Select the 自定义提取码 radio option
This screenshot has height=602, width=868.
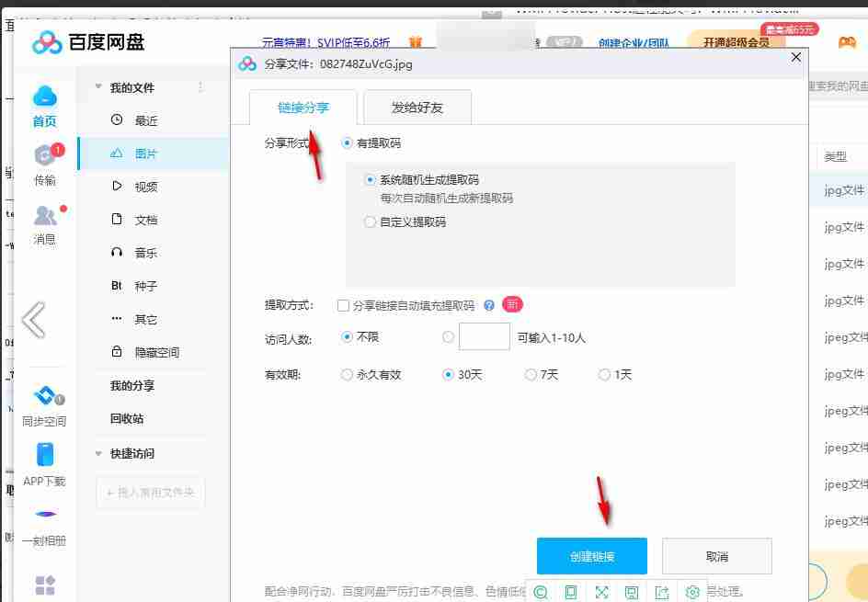click(x=370, y=221)
